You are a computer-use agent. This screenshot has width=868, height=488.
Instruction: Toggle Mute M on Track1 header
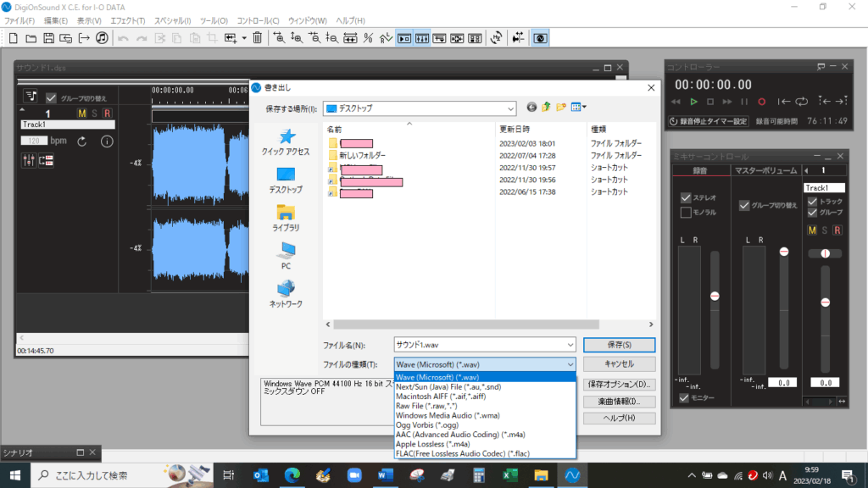82,114
